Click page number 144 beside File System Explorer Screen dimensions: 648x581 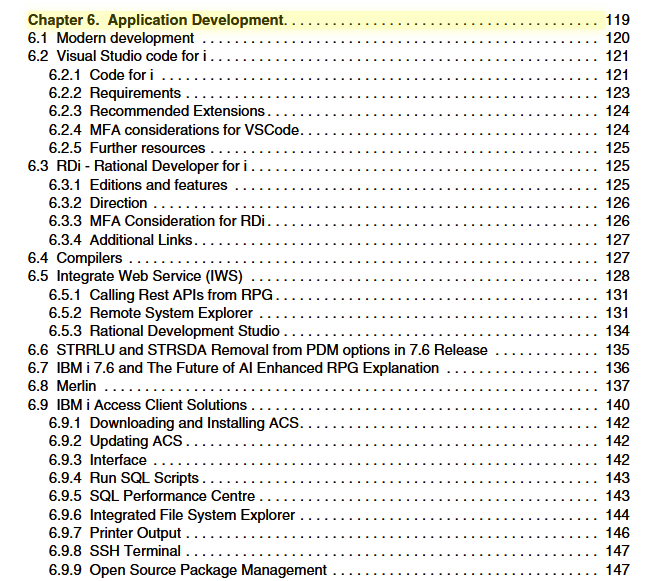(617, 515)
